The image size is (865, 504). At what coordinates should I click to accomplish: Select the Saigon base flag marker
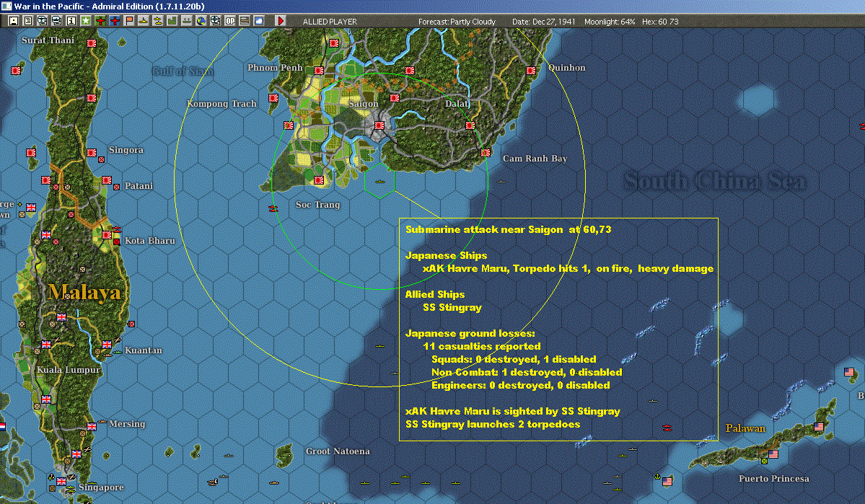[x=379, y=125]
